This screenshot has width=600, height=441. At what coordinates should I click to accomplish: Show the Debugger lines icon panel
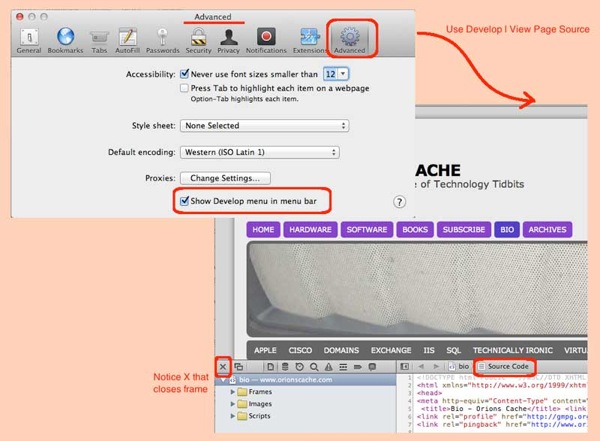[343, 367]
